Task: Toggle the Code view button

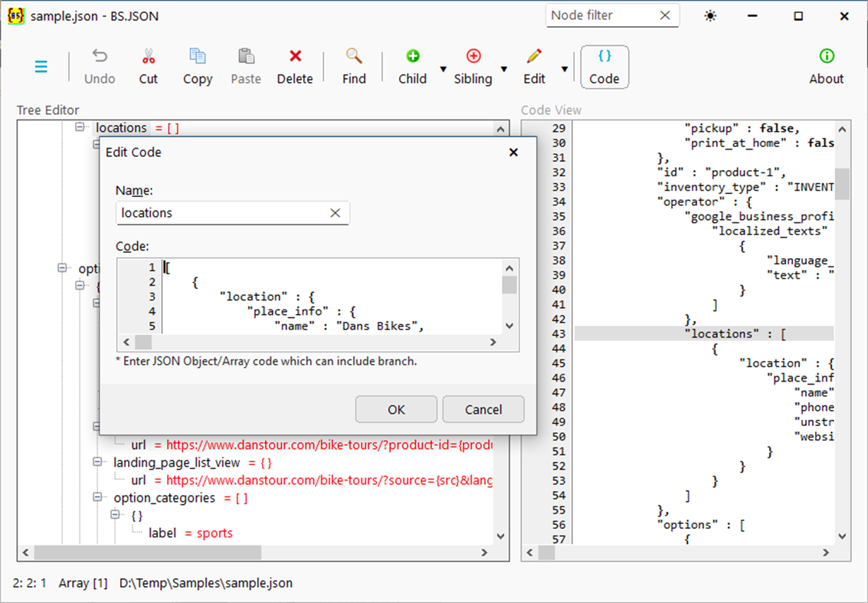Action: click(x=604, y=67)
